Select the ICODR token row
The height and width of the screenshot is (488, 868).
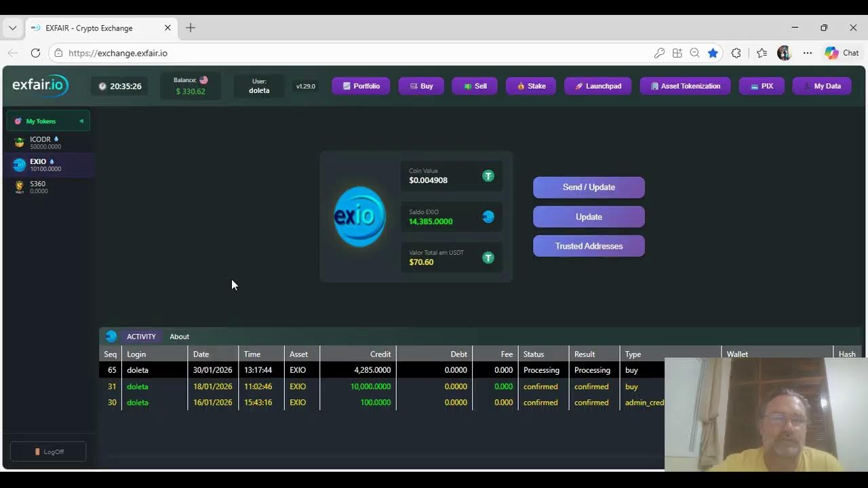point(48,142)
